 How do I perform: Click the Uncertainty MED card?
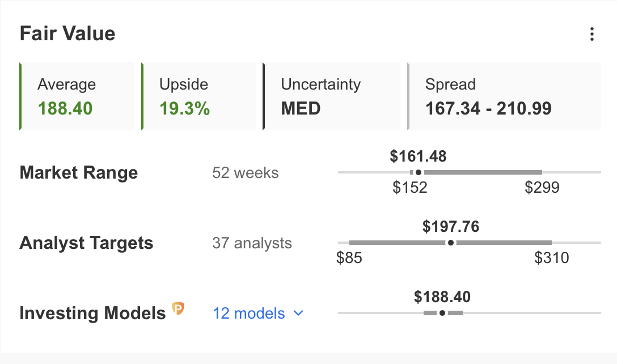[332, 96]
